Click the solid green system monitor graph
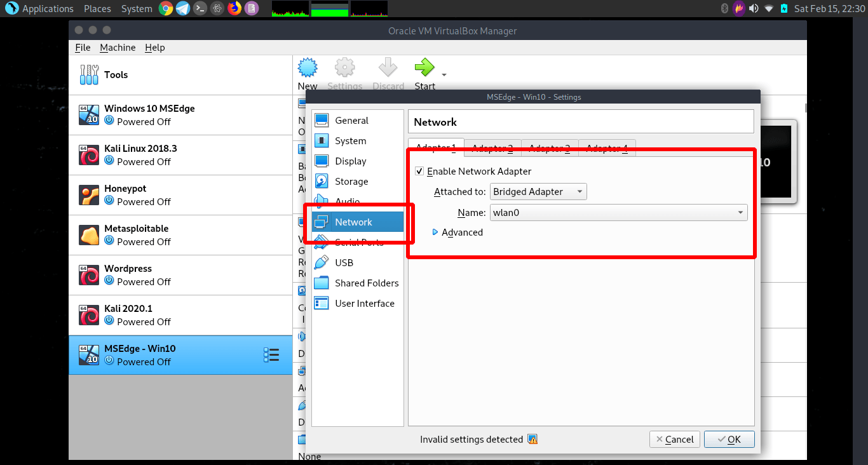Viewport: 868px width, 465px height. tap(330, 8)
